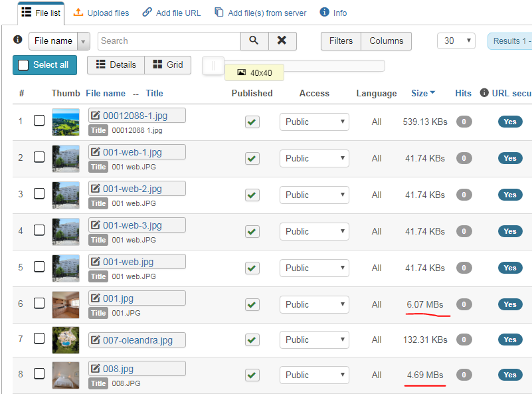Toggle published checkmark for 008.jpg
The height and width of the screenshot is (394, 532).
pos(252,375)
